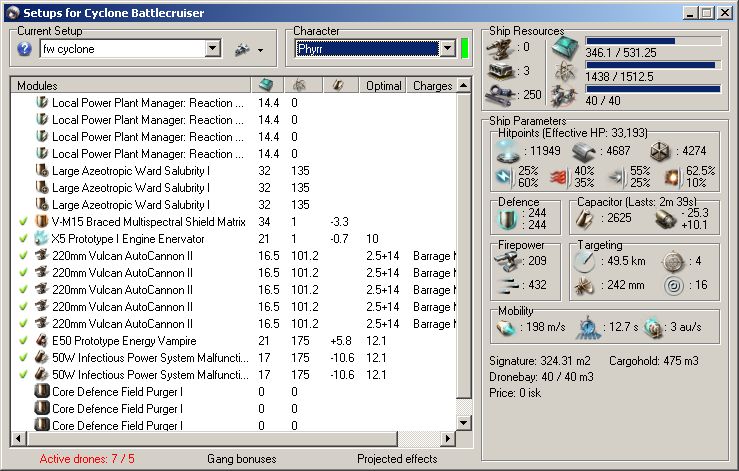Click the green character status indicator
This screenshot has width=739, height=471.
(x=464, y=49)
